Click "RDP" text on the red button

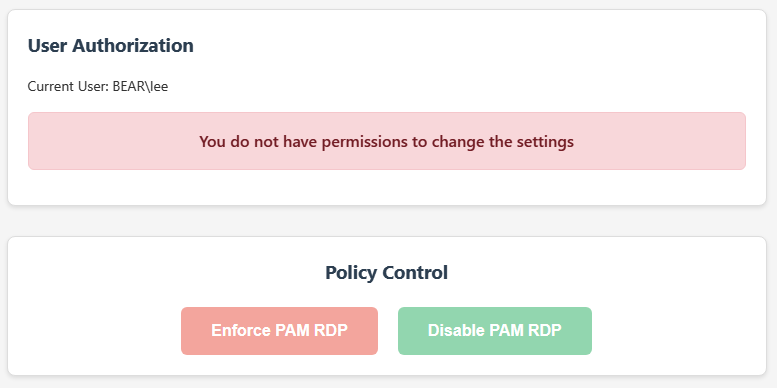point(332,331)
